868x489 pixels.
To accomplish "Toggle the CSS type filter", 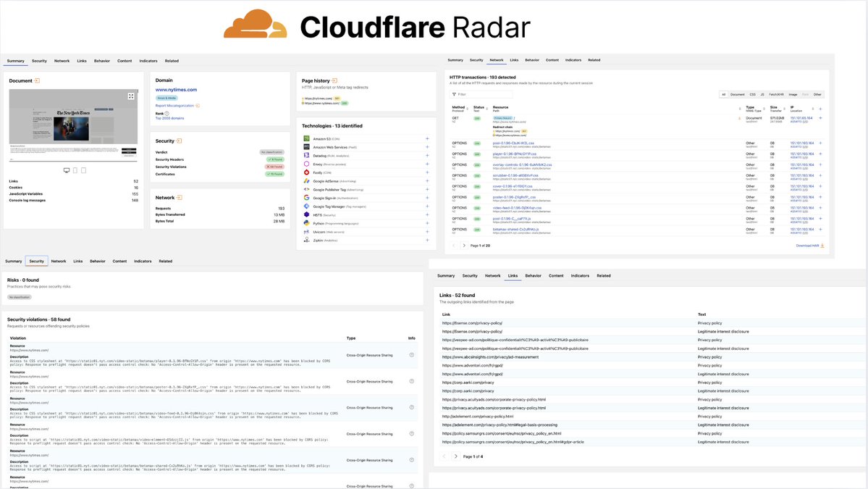I will point(752,94).
